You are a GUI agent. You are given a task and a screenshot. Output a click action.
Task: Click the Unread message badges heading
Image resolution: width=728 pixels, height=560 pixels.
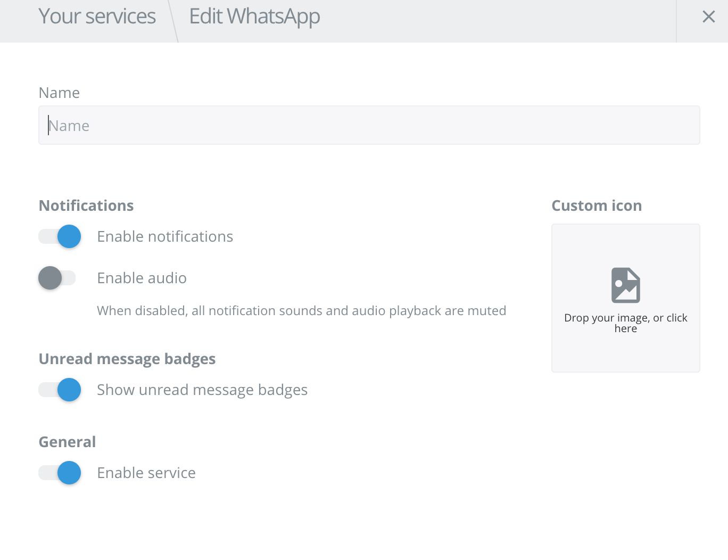(127, 359)
